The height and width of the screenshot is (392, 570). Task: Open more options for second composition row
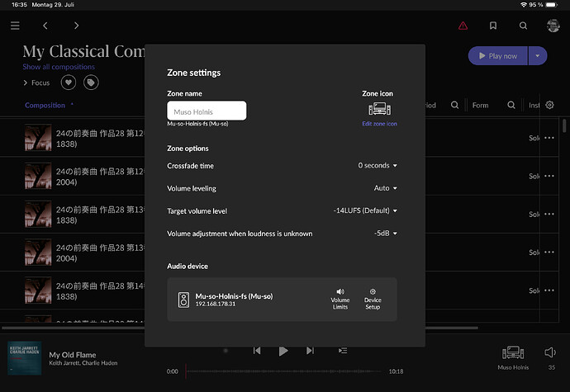549,176
